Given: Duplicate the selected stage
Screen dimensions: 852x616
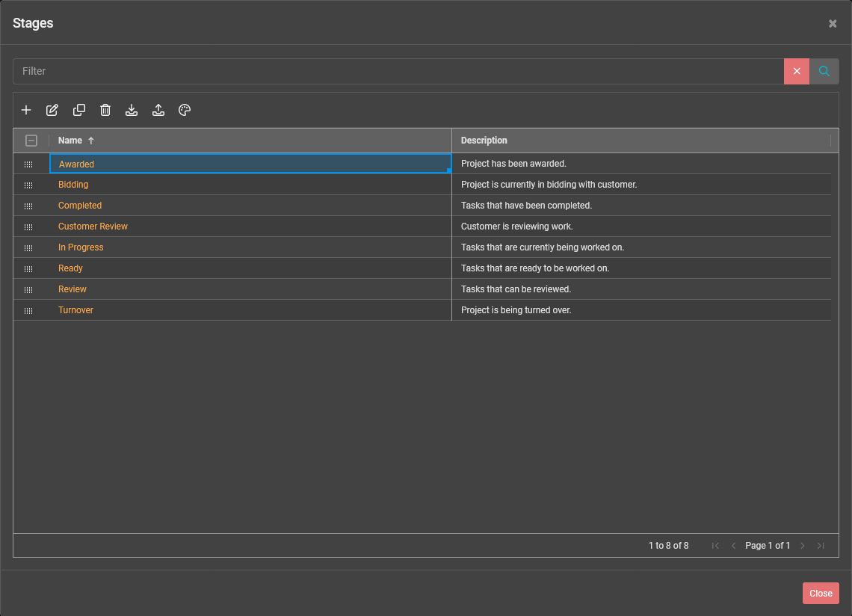Looking at the screenshot, I should pos(78,110).
